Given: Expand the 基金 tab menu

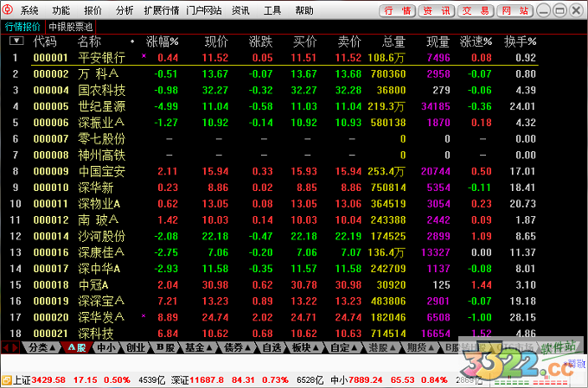Looking at the screenshot, I should 199,348.
